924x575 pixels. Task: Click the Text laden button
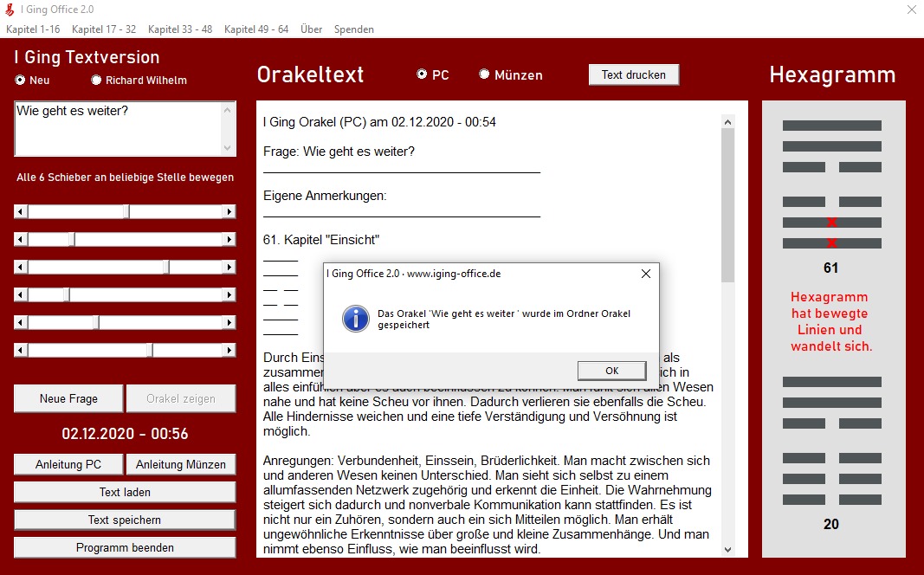[x=125, y=492]
